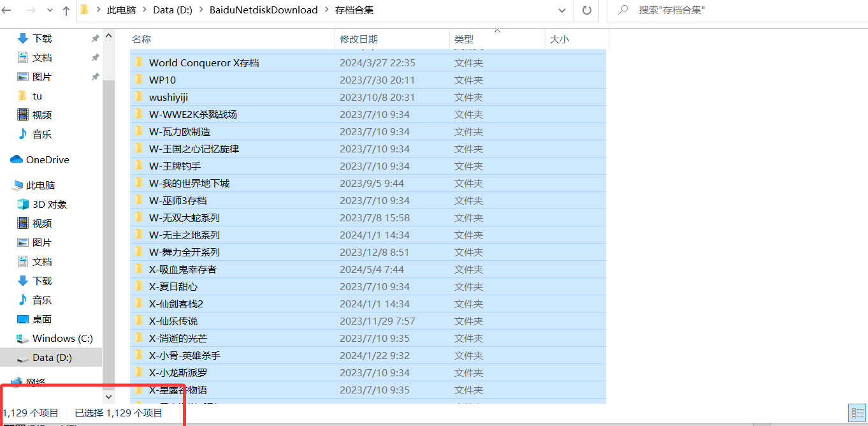The image size is (868, 426).
Task: Click the up-to-parent-folder arrow
Action: 66,10
